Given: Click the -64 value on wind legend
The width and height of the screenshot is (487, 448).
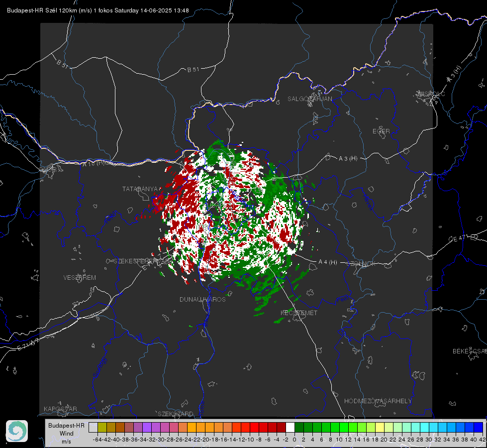Looking at the screenshot, I should pyautogui.click(x=97, y=440).
